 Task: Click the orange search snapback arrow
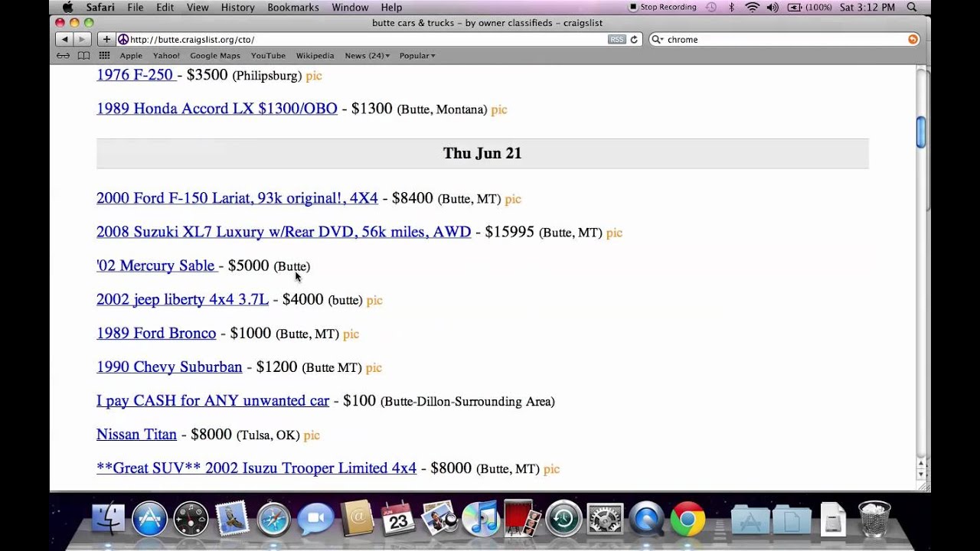pyautogui.click(x=913, y=39)
